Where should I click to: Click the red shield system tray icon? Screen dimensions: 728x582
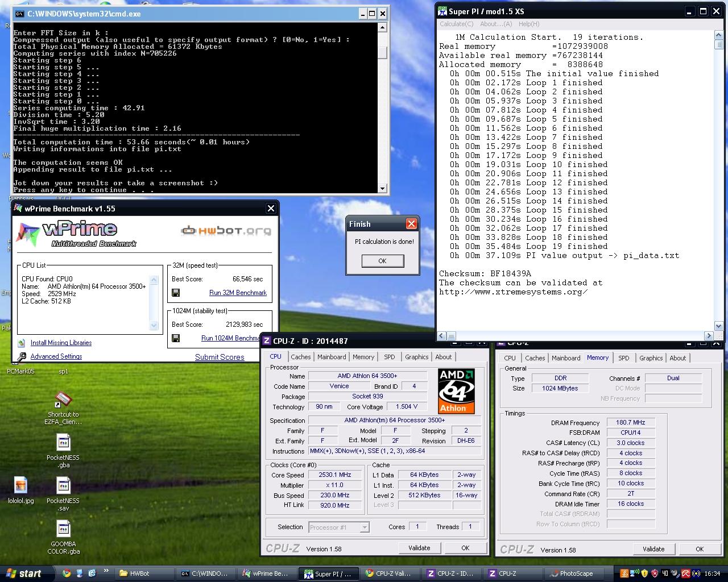(x=654, y=573)
